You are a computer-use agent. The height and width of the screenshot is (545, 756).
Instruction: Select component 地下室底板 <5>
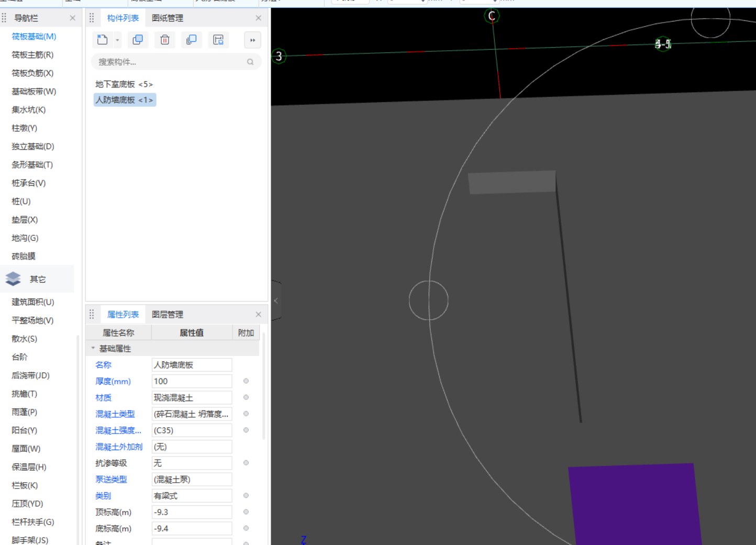[x=124, y=84]
